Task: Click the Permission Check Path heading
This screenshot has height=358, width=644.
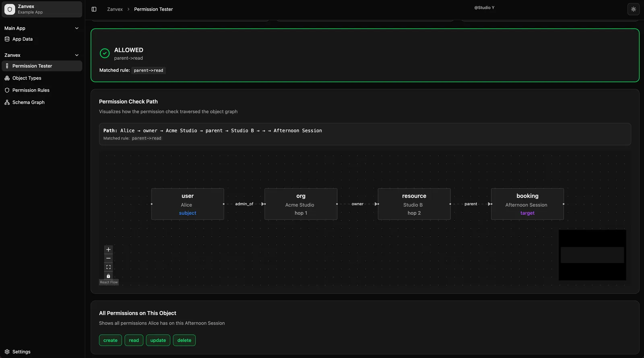Action: point(128,102)
